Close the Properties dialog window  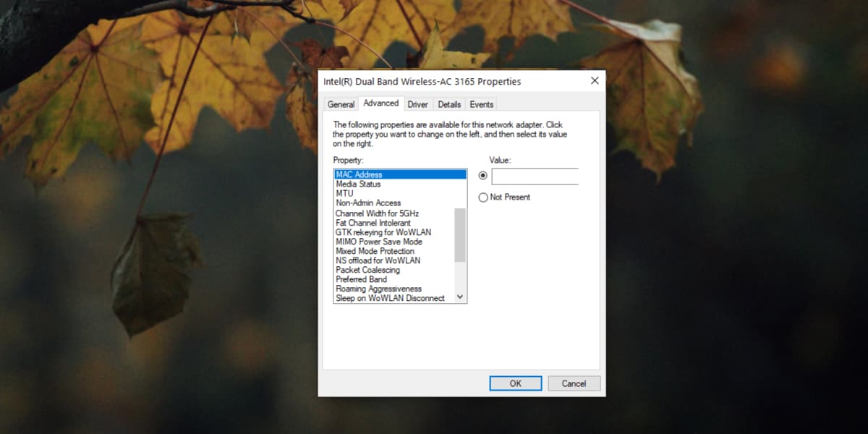tap(595, 81)
